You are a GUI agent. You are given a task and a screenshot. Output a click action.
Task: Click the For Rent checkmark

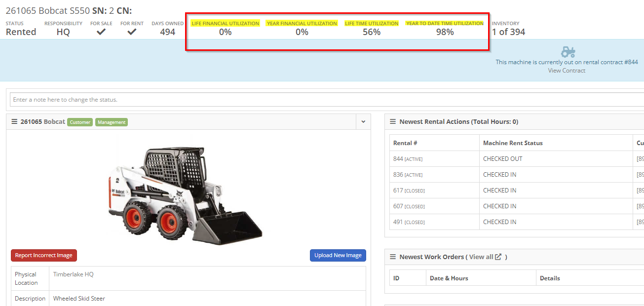[x=132, y=32]
